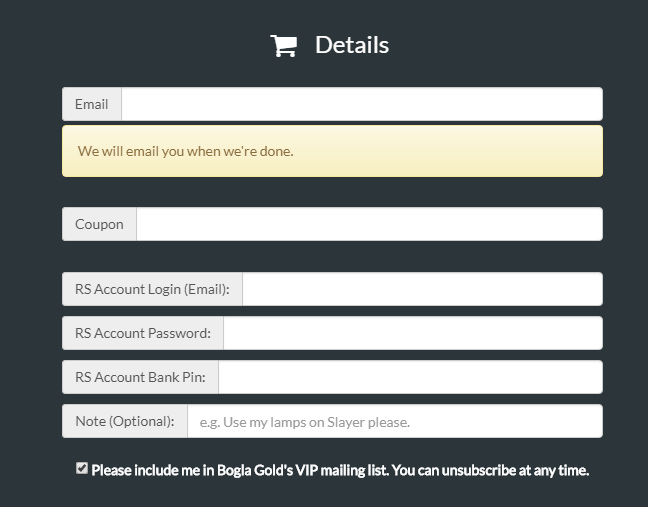The width and height of the screenshot is (648, 507).
Task: Click the Note (Optional) label
Action: 125,421
